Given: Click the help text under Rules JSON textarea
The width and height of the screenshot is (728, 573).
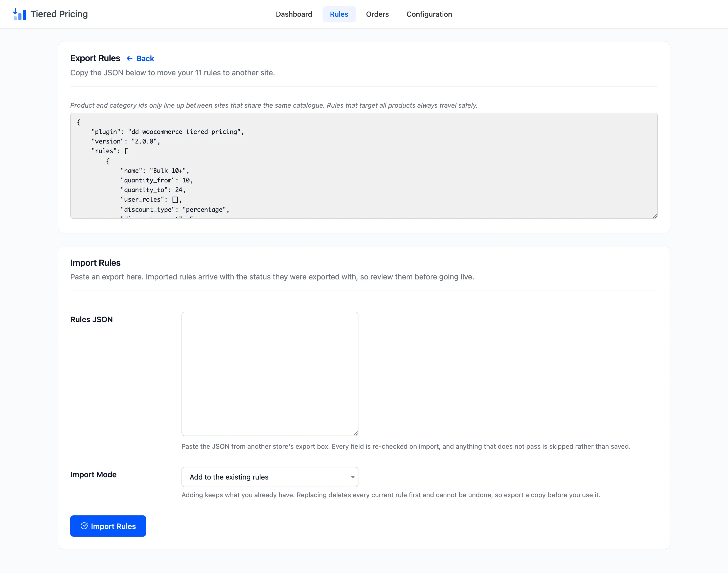Looking at the screenshot, I should (x=406, y=446).
